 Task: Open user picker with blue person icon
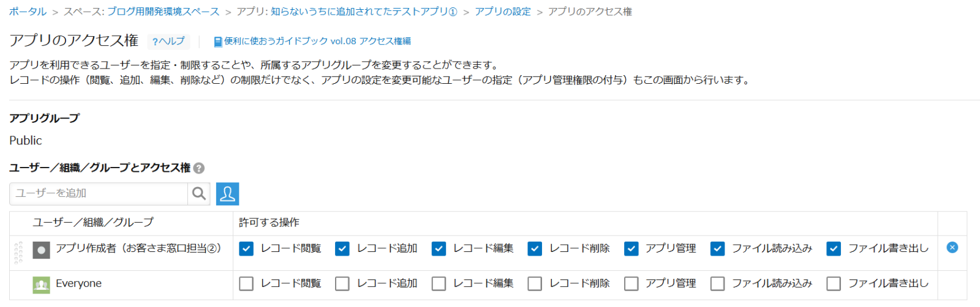227,194
